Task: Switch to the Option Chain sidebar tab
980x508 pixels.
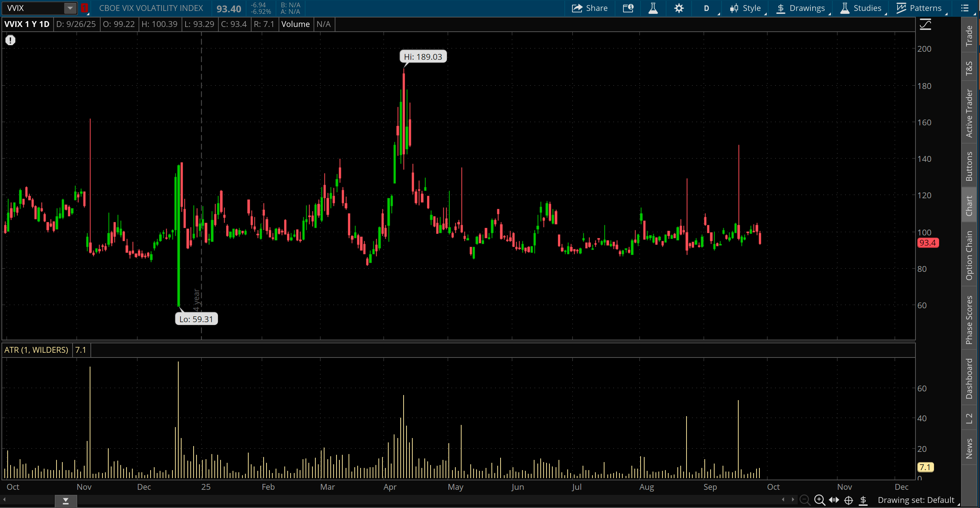Action: (969, 255)
